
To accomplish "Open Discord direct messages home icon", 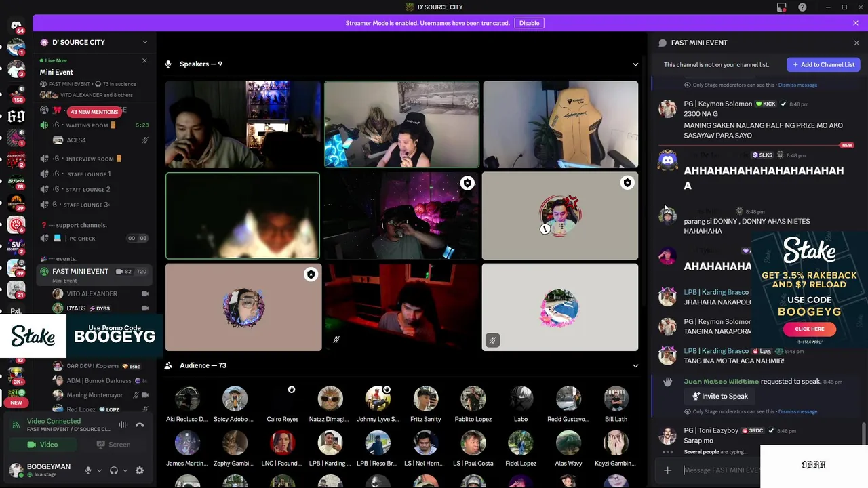I will point(16,26).
